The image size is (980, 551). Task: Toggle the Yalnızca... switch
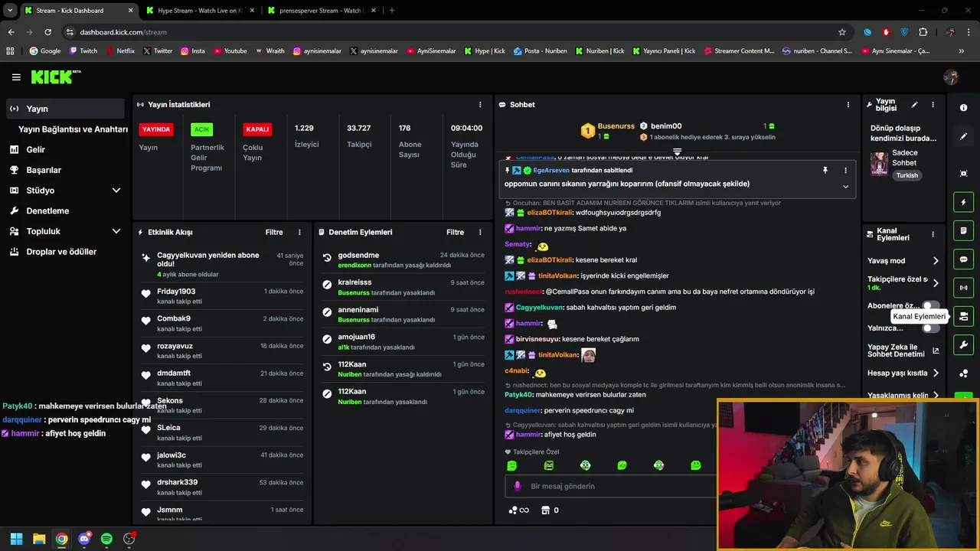pyautogui.click(x=931, y=328)
